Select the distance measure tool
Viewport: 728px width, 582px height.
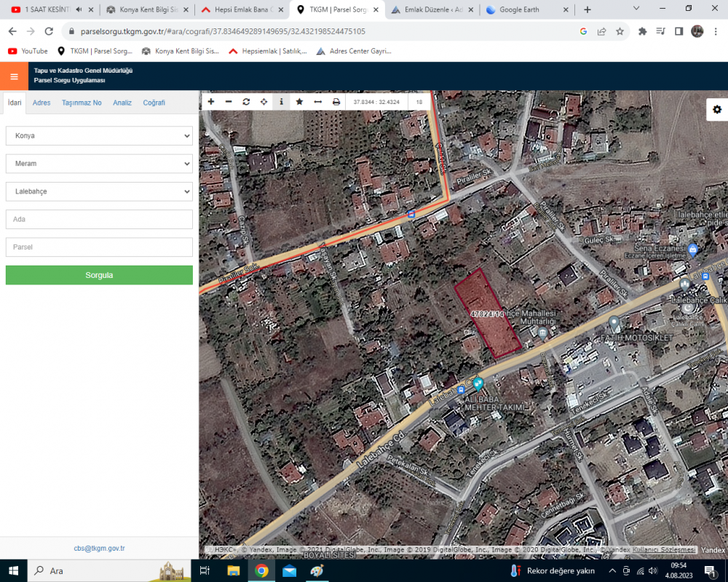click(317, 102)
